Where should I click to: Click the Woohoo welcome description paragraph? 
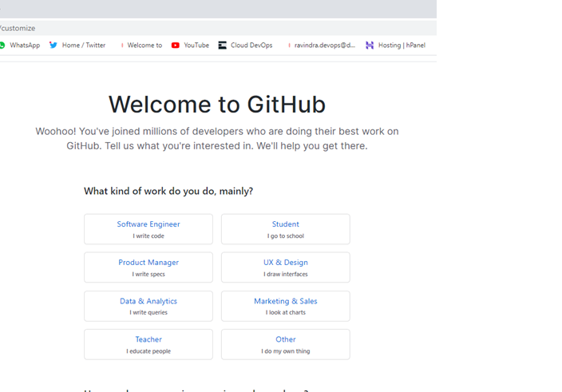[217, 138]
